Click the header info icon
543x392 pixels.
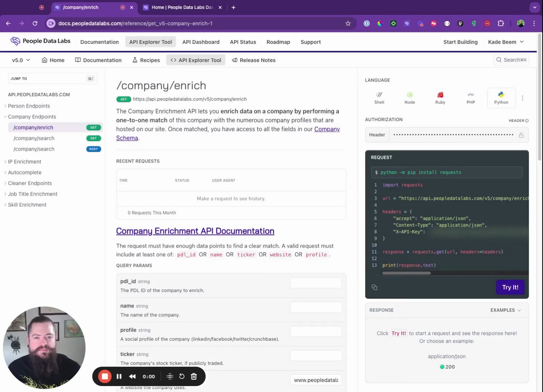coord(527,121)
